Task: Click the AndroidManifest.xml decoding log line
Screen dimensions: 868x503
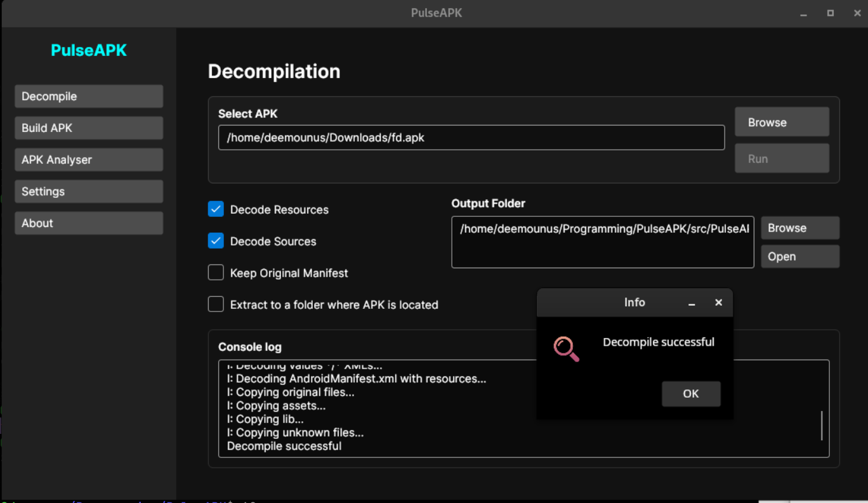Action: point(357,379)
